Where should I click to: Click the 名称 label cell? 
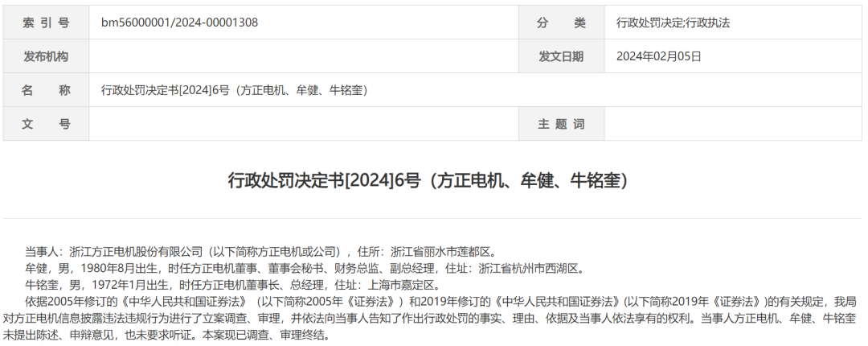[46, 90]
